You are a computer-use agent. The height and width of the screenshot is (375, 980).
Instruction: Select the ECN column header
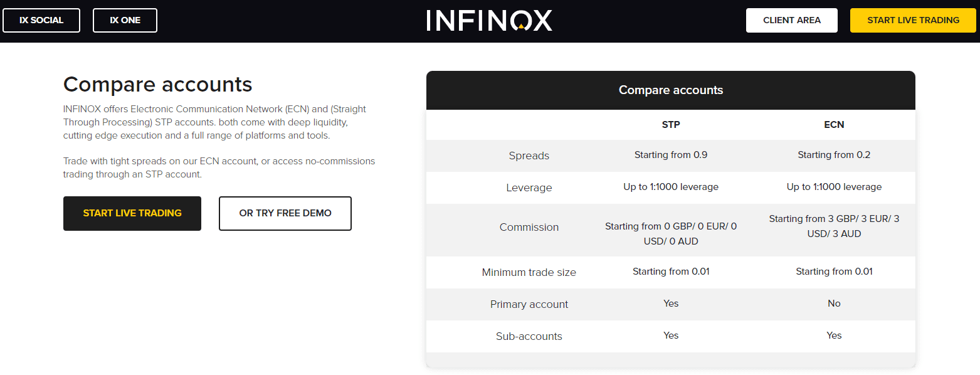834,125
